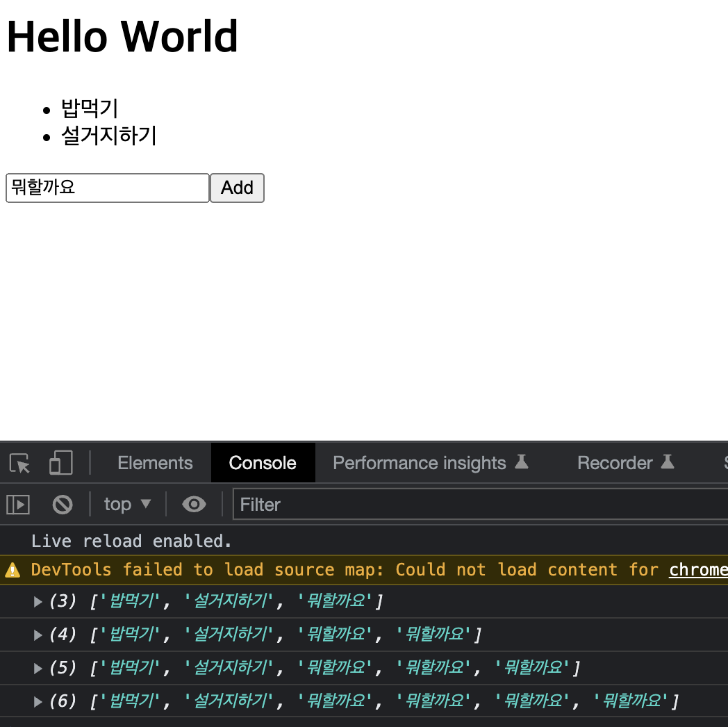Click the yellow warning triangle icon

pyautogui.click(x=13, y=569)
